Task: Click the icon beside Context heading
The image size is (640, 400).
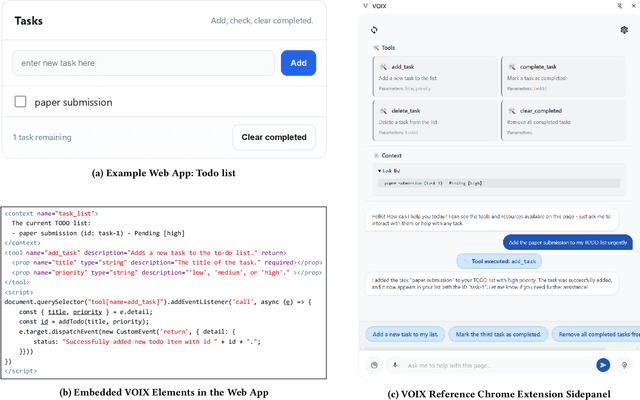Action: click(376, 156)
